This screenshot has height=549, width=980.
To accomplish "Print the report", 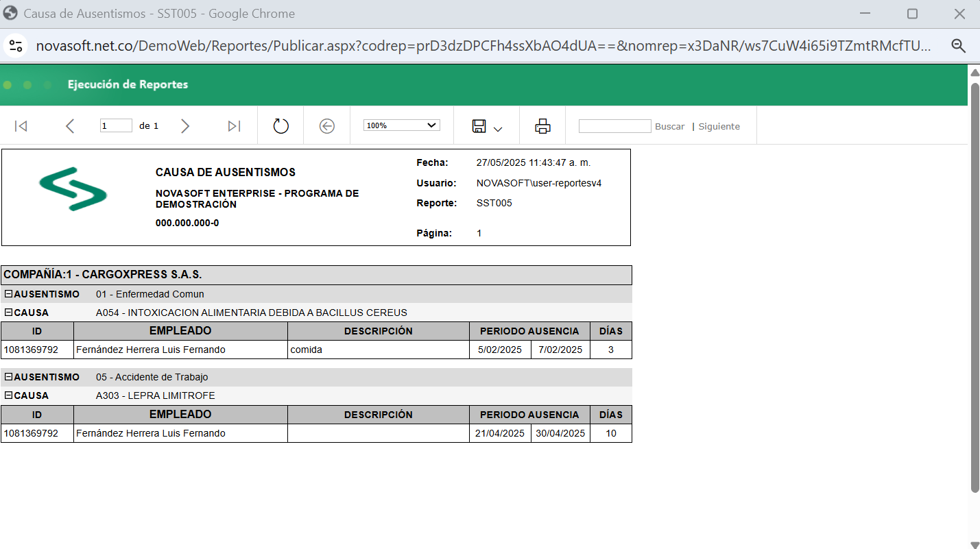I will [542, 126].
